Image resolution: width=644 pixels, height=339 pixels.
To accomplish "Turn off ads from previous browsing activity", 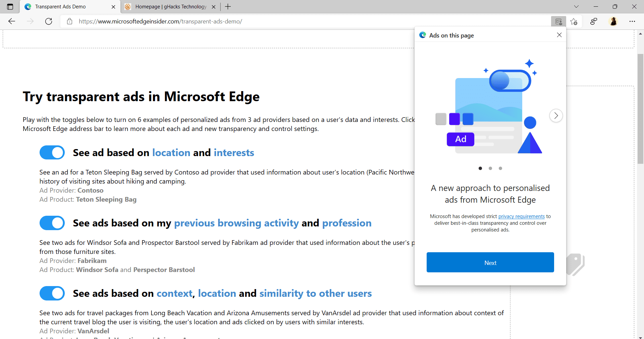I will pyautogui.click(x=52, y=223).
